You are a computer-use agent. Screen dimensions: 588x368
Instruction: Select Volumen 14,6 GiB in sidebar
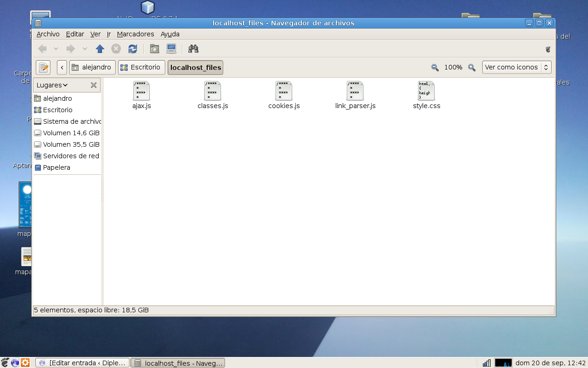point(67,133)
